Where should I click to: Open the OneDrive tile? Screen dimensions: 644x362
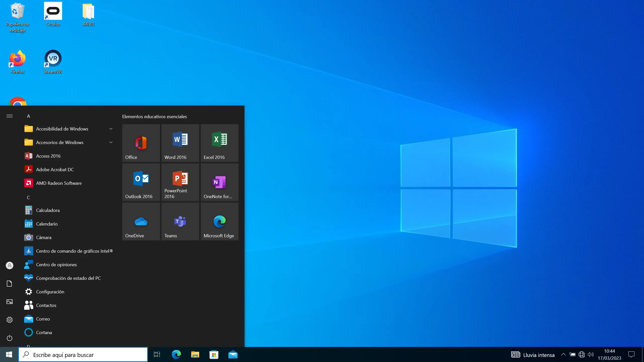[x=141, y=221]
